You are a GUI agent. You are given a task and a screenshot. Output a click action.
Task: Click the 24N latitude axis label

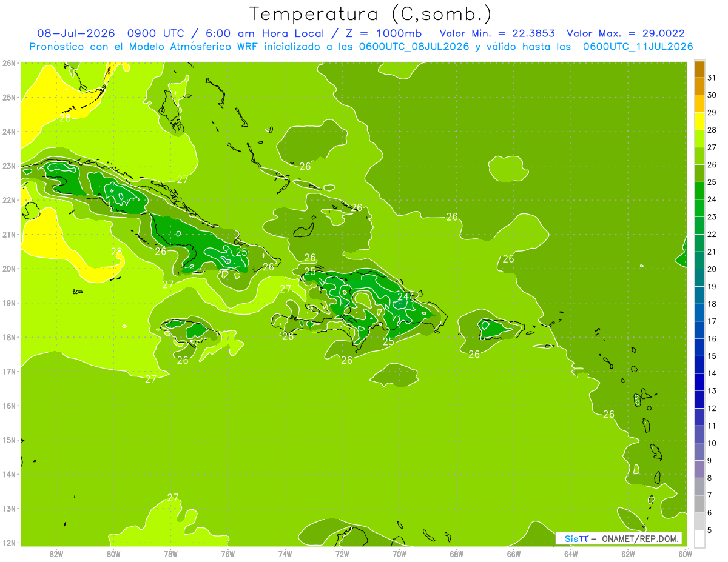pos(9,132)
